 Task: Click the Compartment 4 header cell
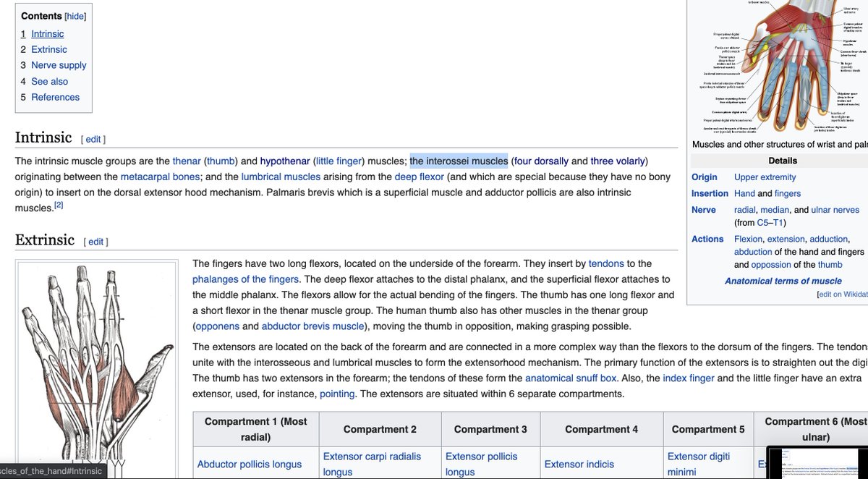pos(602,429)
